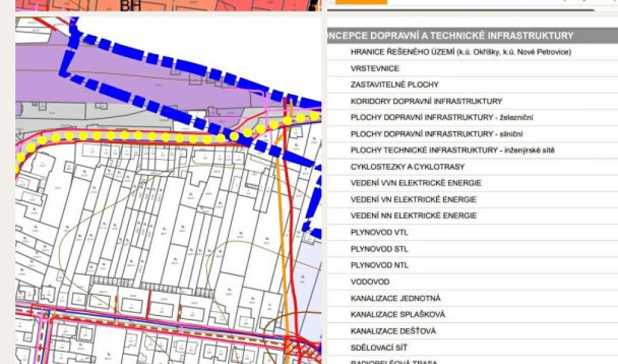
Task: Pick the 'CYKLOSTEZKY A CYKLOTRASY' row
Action: click(x=472, y=167)
